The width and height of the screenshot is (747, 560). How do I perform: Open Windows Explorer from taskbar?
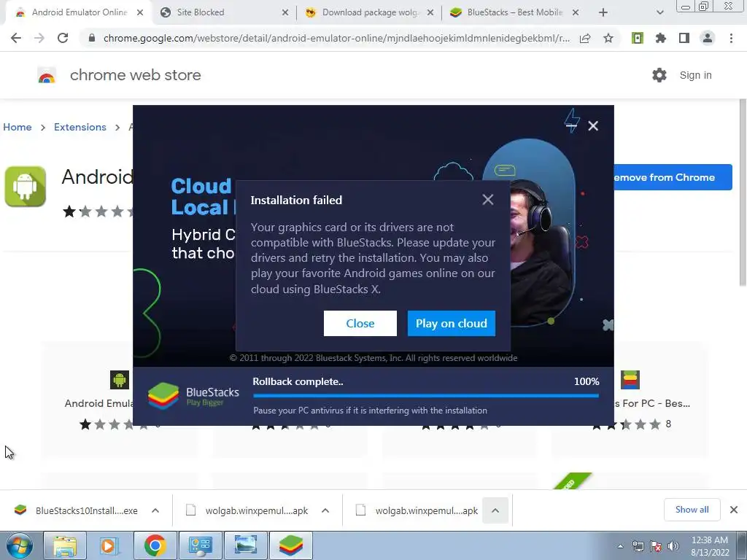click(x=65, y=545)
